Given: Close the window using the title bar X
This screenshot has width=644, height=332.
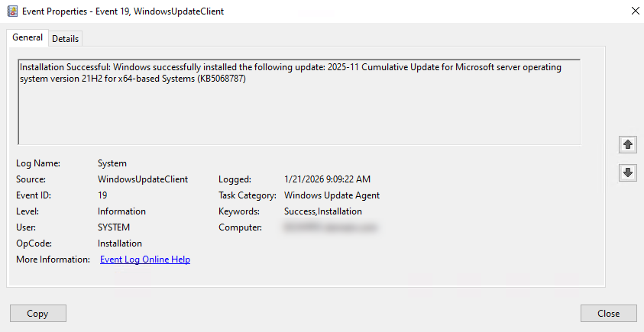Looking at the screenshot, I should click(633, 11).
